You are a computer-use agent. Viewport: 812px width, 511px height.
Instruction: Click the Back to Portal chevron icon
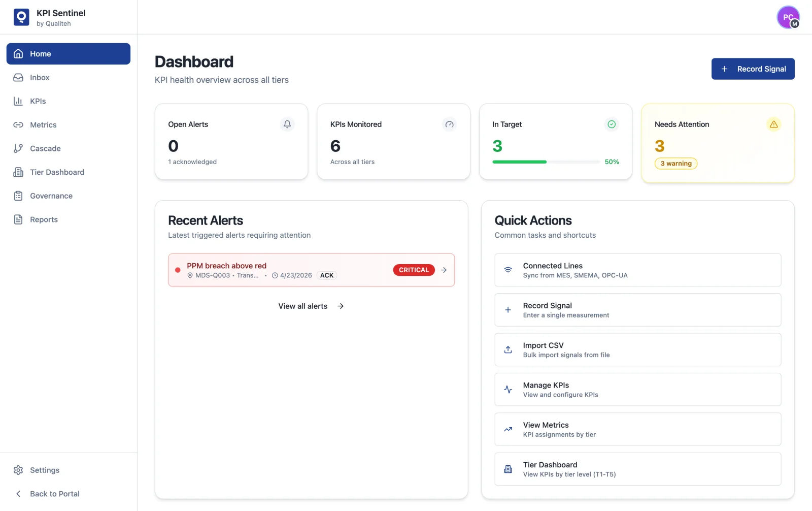tap(18, 494)
